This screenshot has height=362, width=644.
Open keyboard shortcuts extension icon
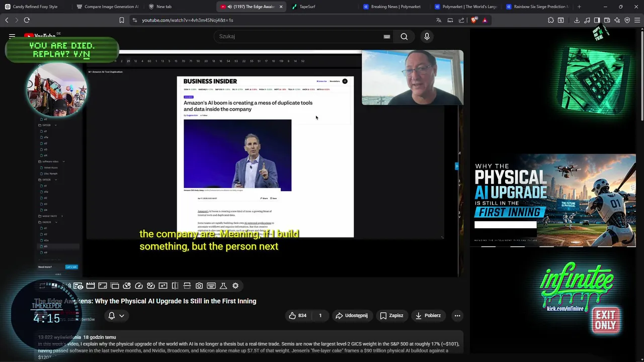[x=211, y=286]
